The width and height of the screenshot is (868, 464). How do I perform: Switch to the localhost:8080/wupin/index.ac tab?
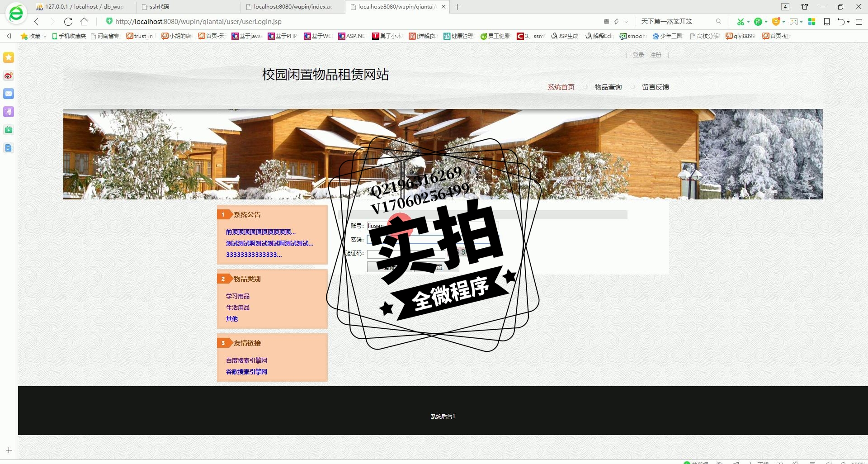293,7
